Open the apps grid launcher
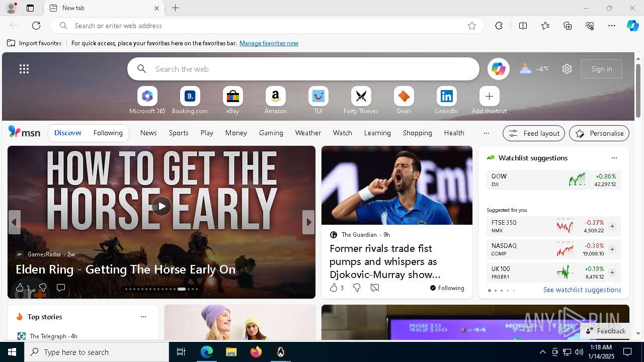The image size is (644, 362). pos(24,69)
